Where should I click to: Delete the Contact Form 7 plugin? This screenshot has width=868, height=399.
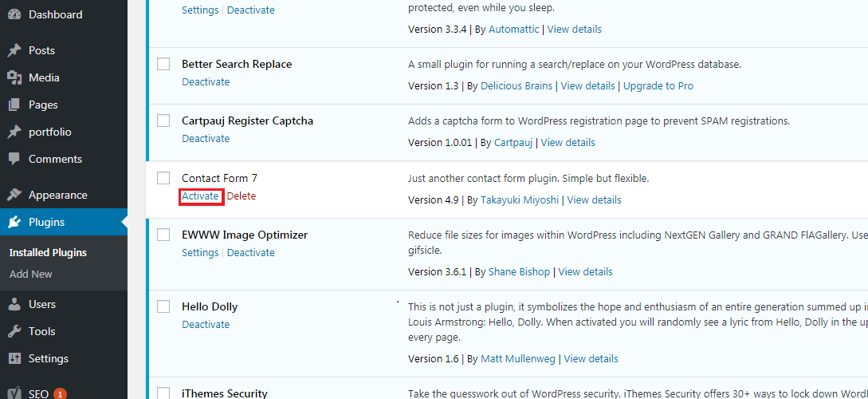coord(242,196)
